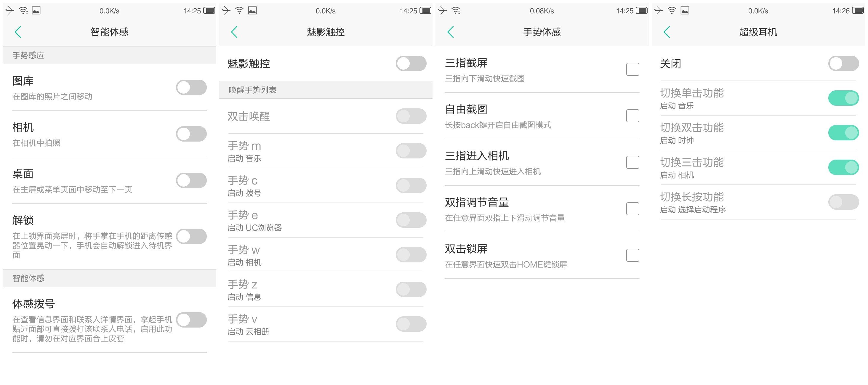Viewport: 868px width, 385px height.
Task: Tap the Wi-Fi icon in second status bar
Action: (239, 10)
